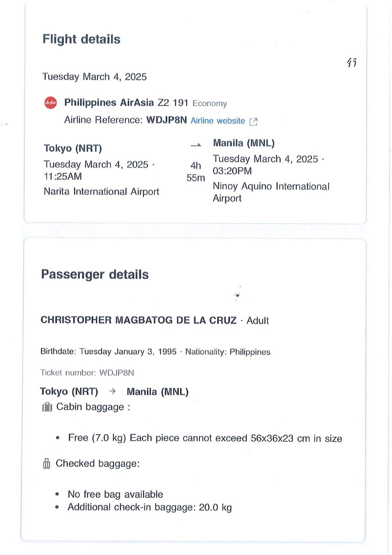392x555 pixels.
Task: Click the 11:25AM departure time
Action: point(63,176)
